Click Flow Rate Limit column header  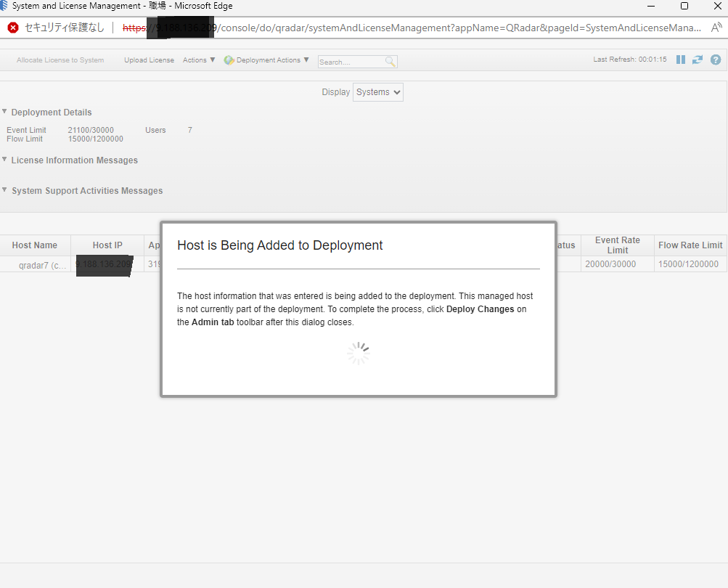690,245
